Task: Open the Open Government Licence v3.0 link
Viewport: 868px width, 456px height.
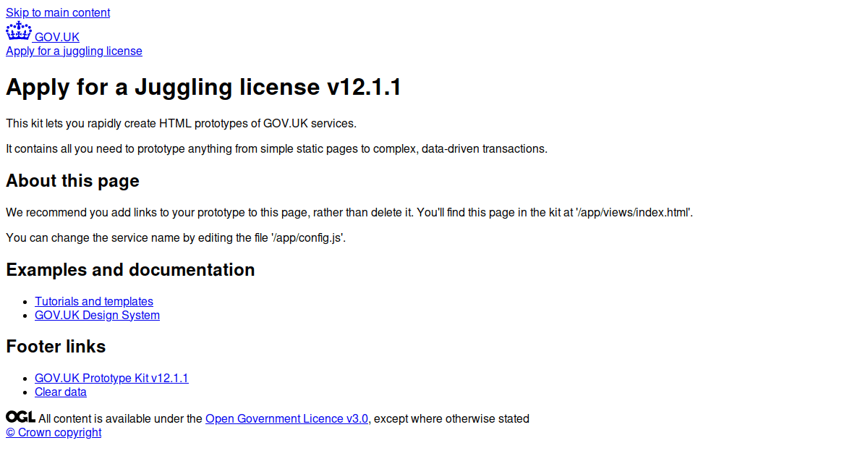Action: (x=286, y=418)
